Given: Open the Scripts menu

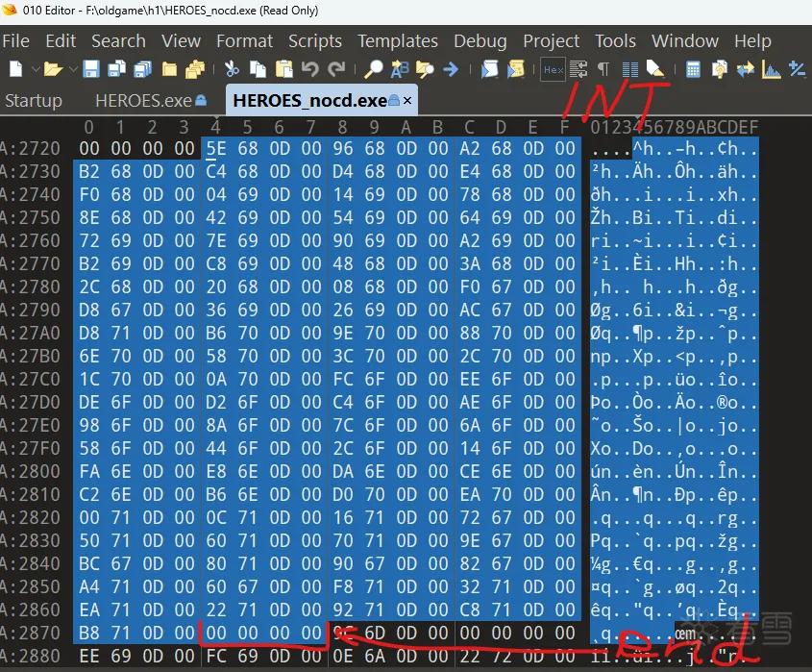Looking at the screenshot, I should (315, 41).
